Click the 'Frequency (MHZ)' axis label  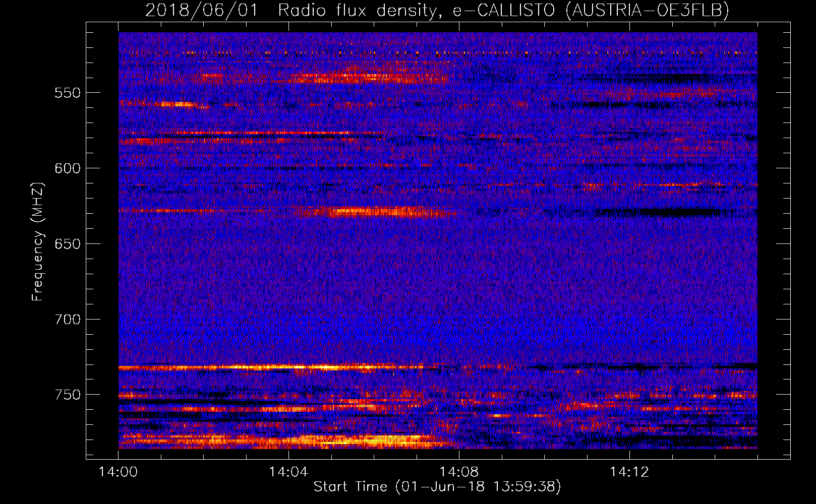coord(38,241)
